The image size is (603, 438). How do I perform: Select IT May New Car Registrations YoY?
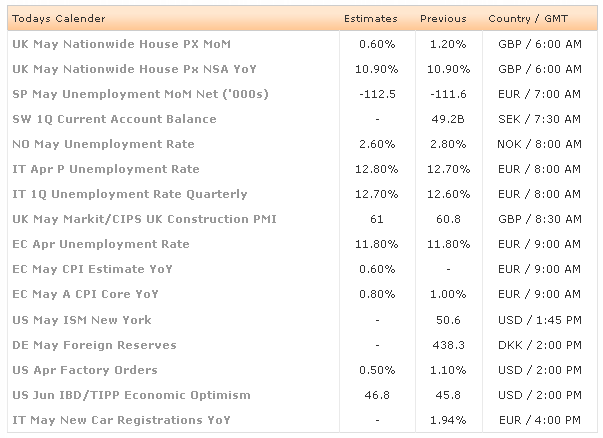pos(123,420)
